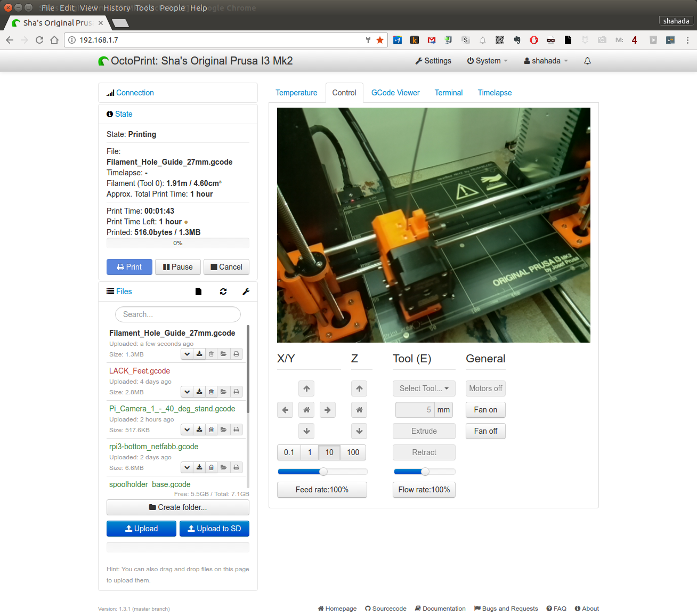Home the X/Y axes

point(306,410)
